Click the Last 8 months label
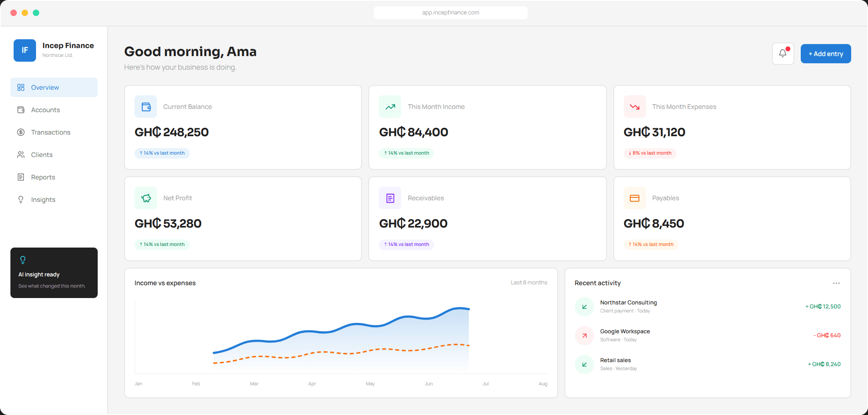 pyautogui.click(x=529, y=282)
